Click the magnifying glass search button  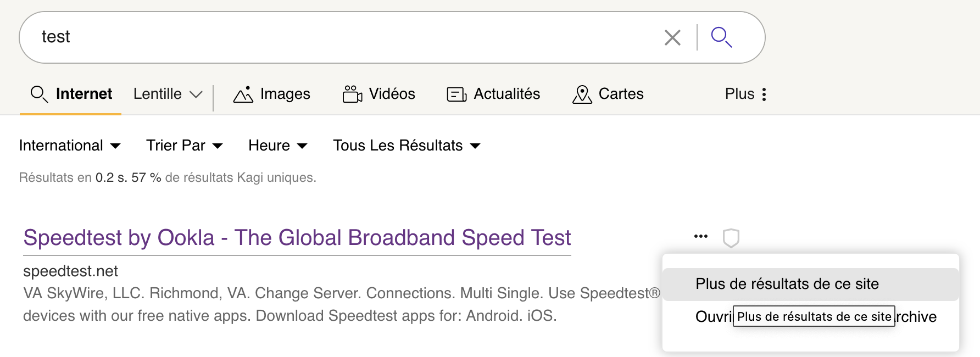pyautogui.click(x=721, y=37)
